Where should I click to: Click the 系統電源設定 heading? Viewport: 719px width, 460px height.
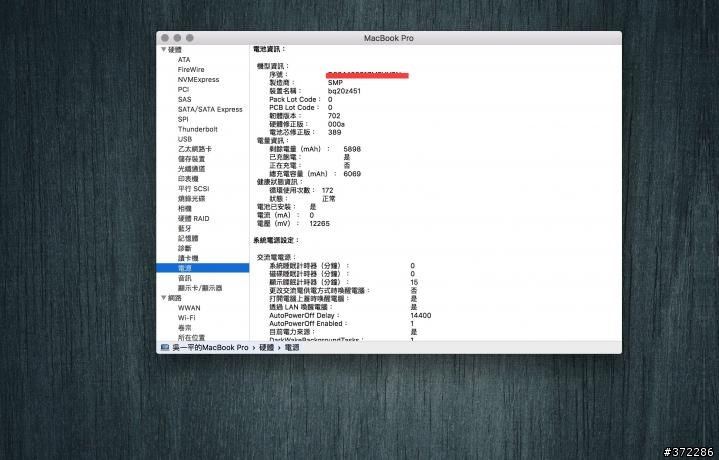coord(276,240)
